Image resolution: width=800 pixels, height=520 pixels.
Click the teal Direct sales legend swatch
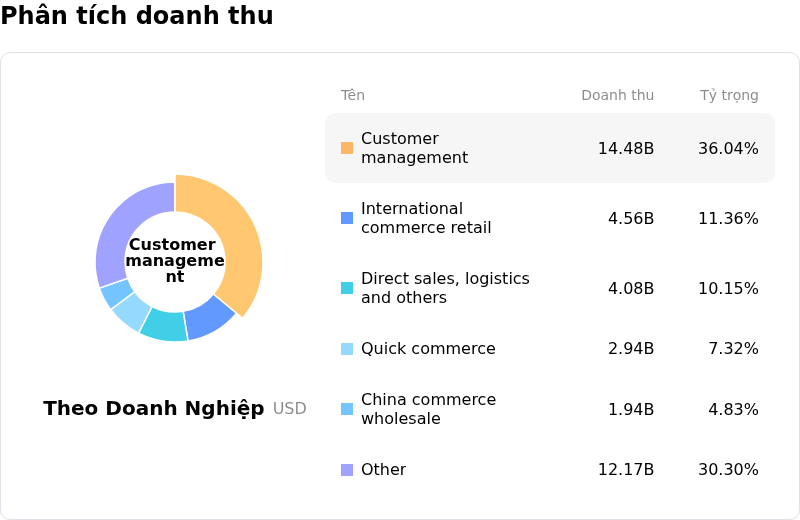click(347, 288)
